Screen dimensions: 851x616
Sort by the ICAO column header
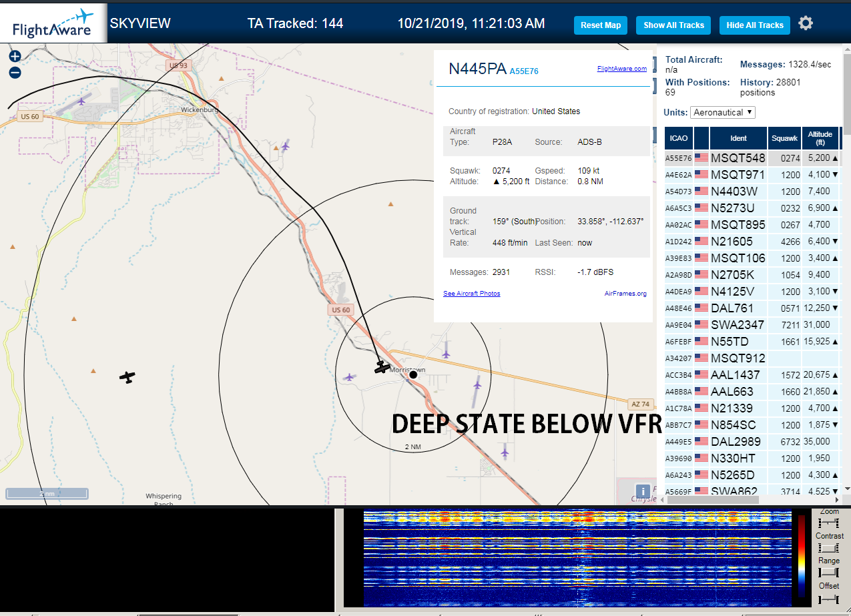pyautogui.click(x=678, y=138)
